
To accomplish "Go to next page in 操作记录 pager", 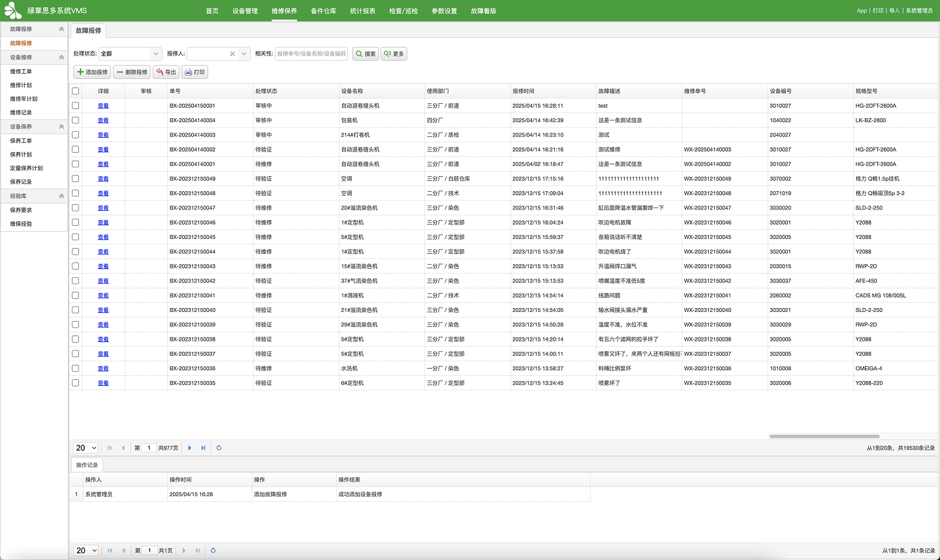I will [184, 550].
